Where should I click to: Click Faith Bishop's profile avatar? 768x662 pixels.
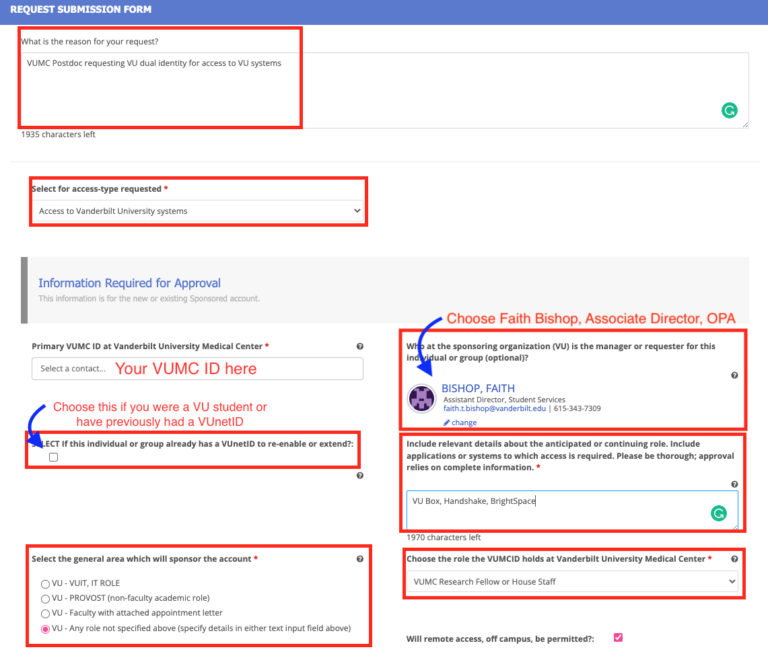click(x=421, y=398)
